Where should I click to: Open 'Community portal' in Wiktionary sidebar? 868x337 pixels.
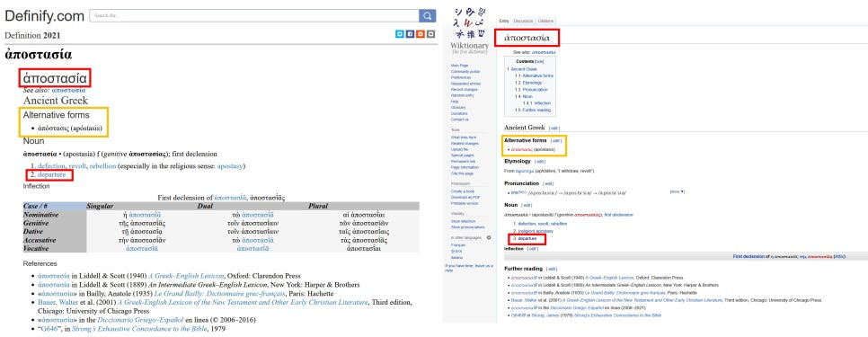click(x=465, y=71)
